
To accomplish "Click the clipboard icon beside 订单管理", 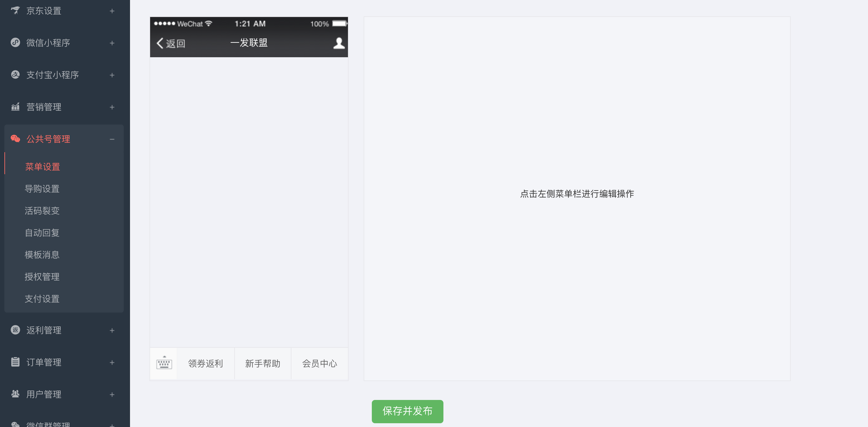I will coord(15,362).
